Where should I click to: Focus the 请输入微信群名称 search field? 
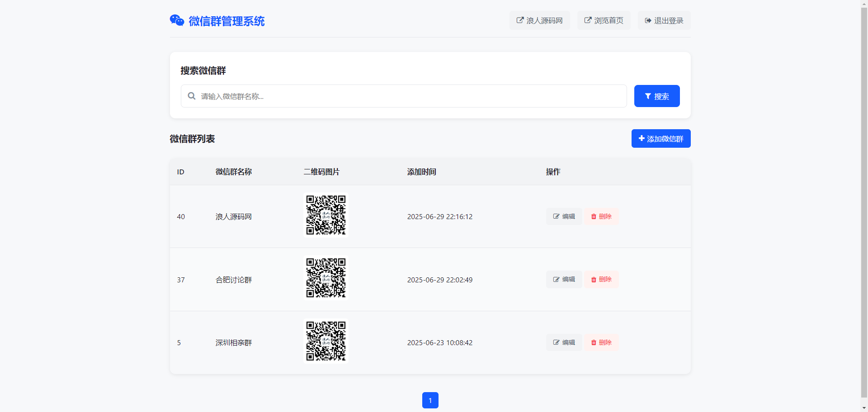point(404,96)
